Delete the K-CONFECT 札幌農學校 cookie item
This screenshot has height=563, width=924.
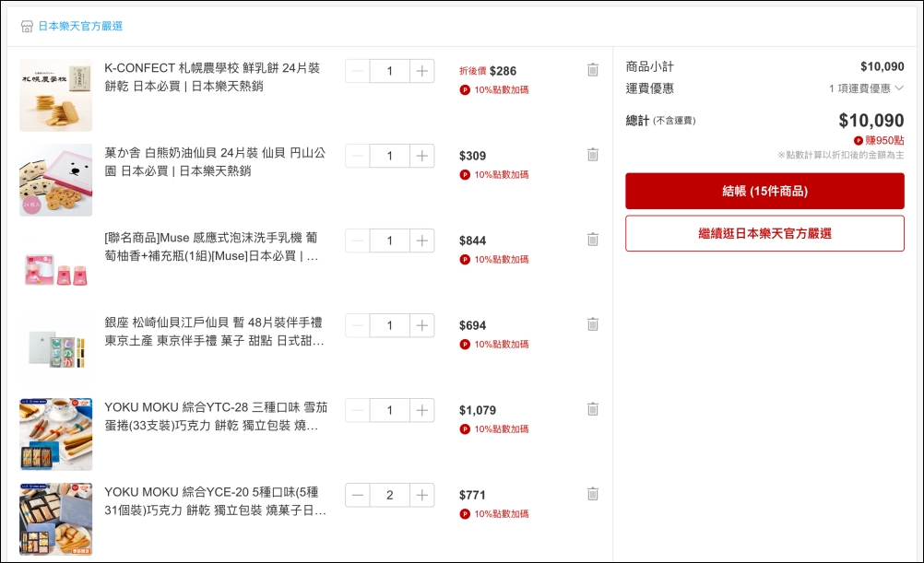(x=593, y=70)
